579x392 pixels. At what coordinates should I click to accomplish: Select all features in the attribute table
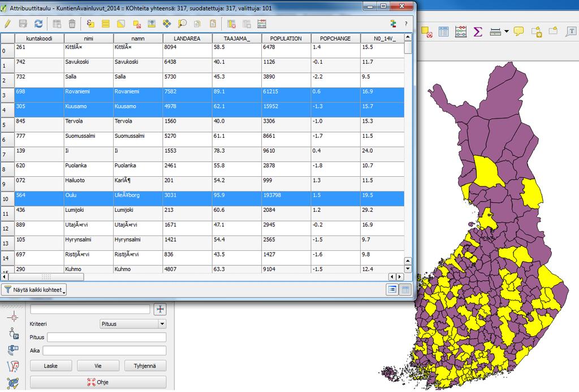[106, 24]
